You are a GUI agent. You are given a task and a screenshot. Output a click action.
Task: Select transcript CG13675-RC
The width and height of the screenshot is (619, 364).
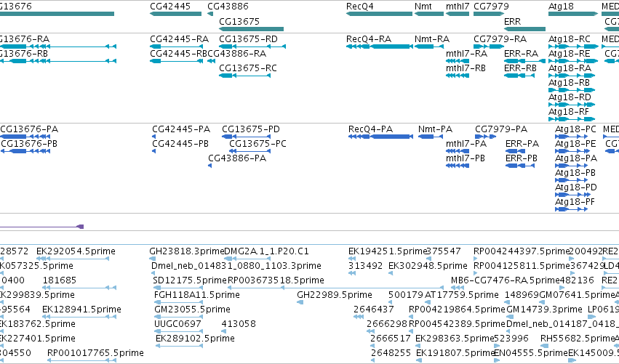[x=244, y=76]
